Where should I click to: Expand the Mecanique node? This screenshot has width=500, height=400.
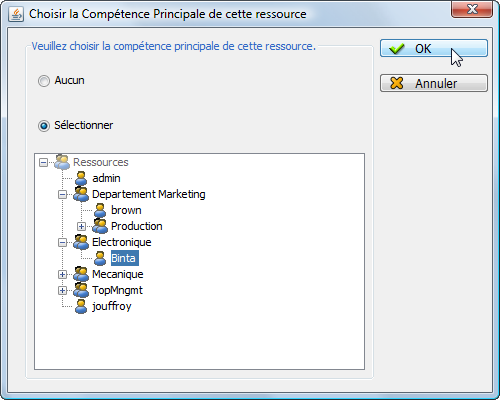(x=62, y=274)
